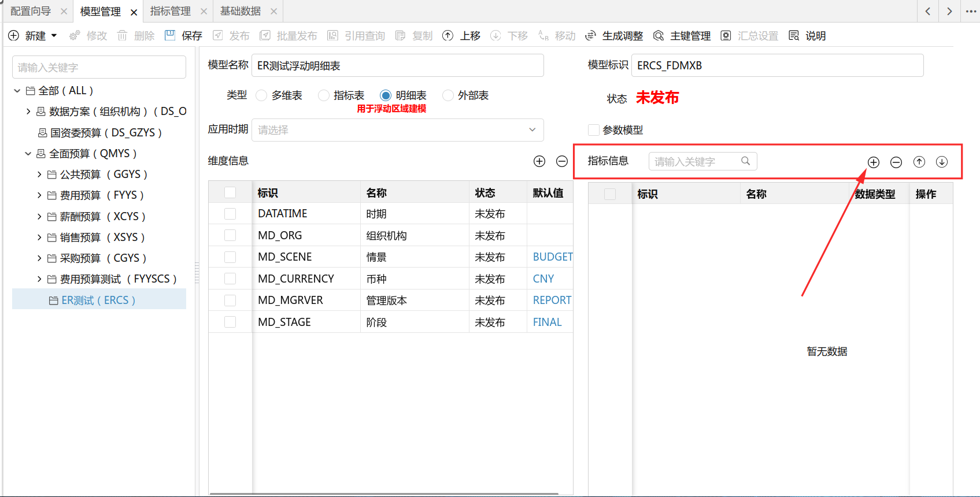The image size is (980, 497).
Task: Click the BUDGET default value link
Action: [552, 257]
